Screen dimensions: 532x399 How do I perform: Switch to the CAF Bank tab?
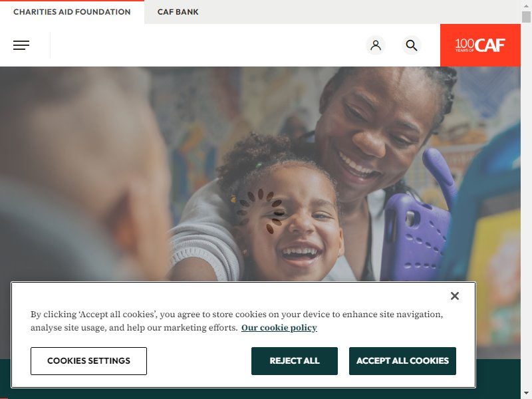[x=178, y=12]
